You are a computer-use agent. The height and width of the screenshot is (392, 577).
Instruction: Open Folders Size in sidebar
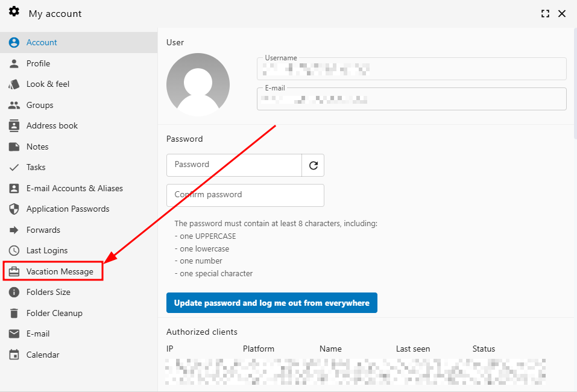pos(48,292)
